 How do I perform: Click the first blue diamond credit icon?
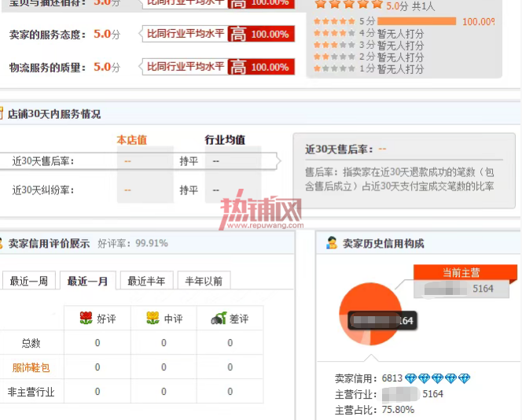click(x=410, y=378)
